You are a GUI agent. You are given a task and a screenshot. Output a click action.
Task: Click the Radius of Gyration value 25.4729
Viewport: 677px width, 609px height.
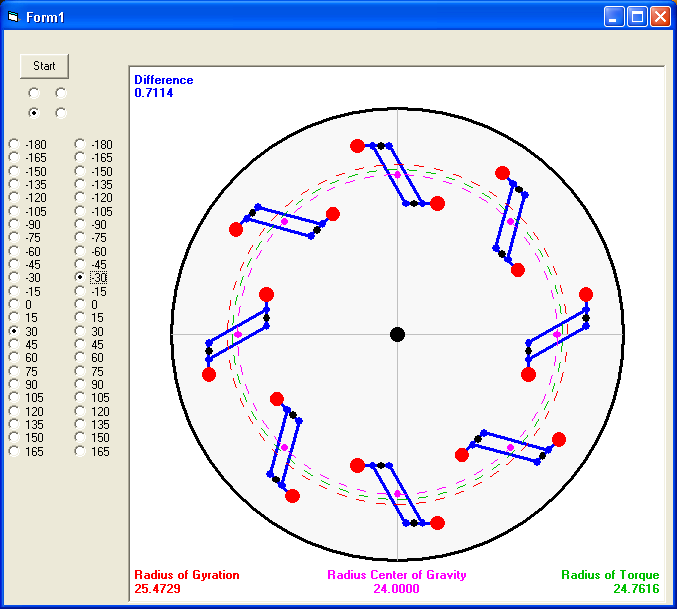pos(157,588)
